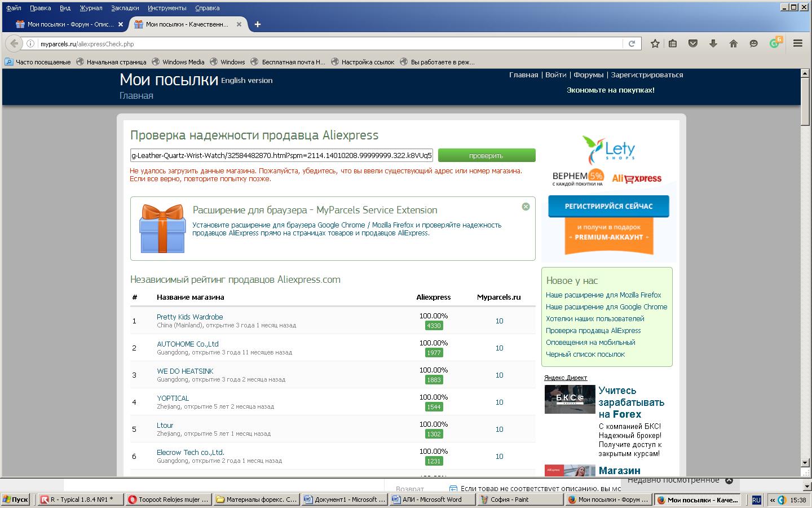Click the seller URL input field
The image size is (812, 508).
coord(281,155)
